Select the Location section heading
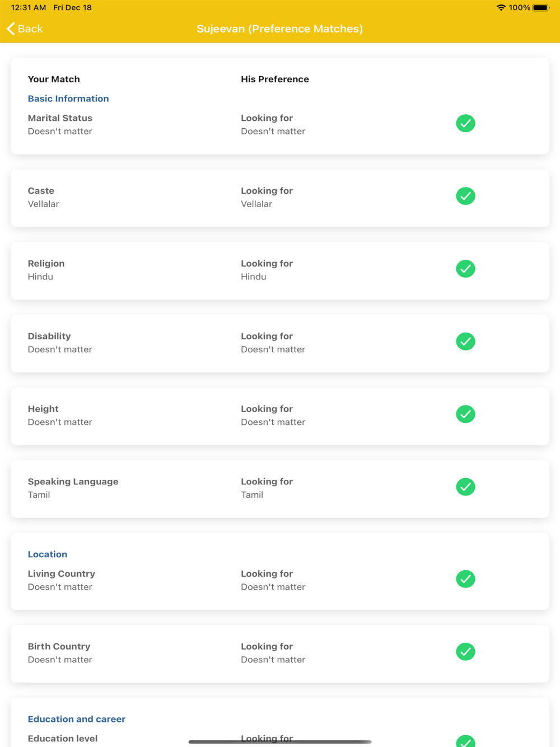The width and height of the screenshot is (560, 747). [48, 554]
